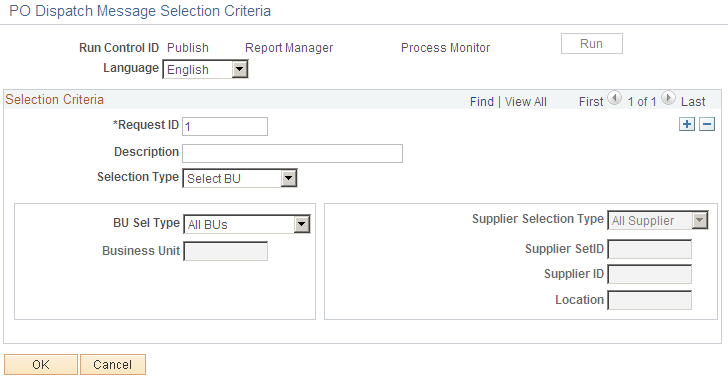Click the Supplier SetID field
This screenshot has width=728, height=388.
tap(650, 249)
